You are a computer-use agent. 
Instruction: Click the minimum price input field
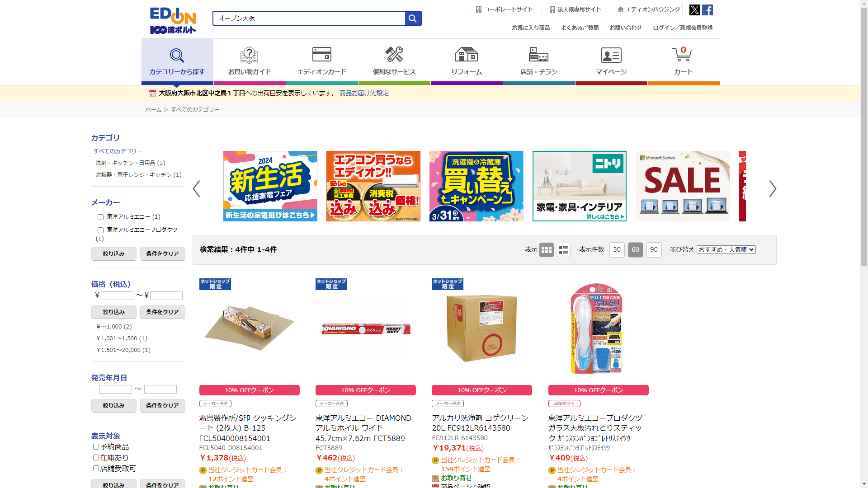(117, 296)
